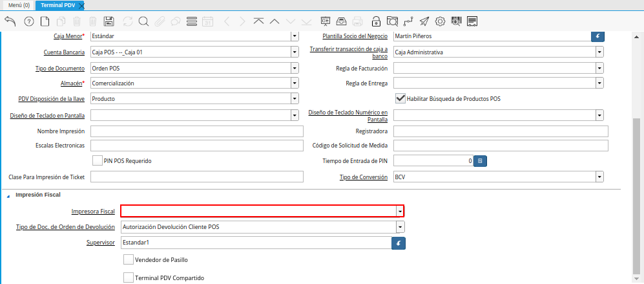Click the Print printer icon
The width and height of the screenshot is (644, 284).
pos(358,21)
